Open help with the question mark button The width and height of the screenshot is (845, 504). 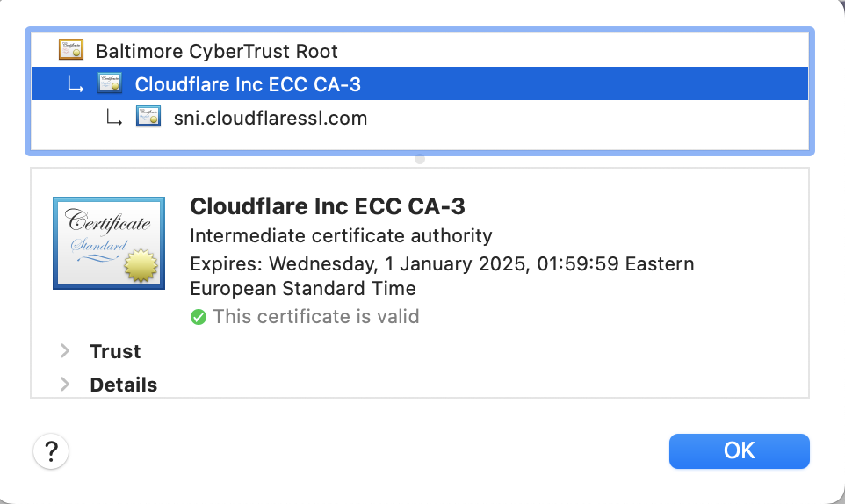coord(51,451)
